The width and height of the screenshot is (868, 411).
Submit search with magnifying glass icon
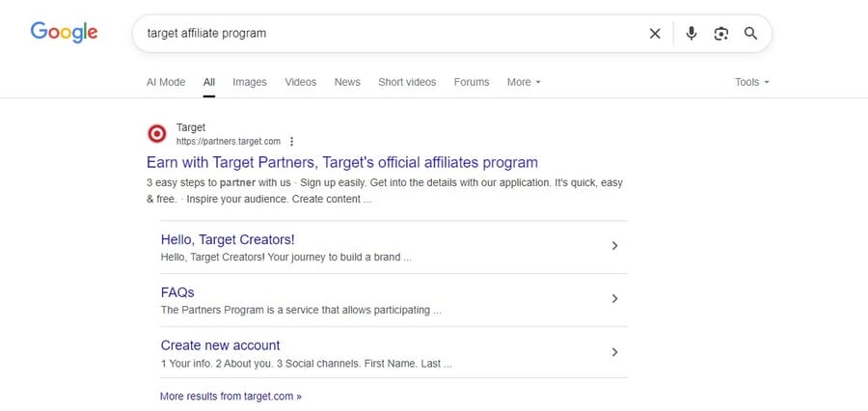(x=750, y=33)
